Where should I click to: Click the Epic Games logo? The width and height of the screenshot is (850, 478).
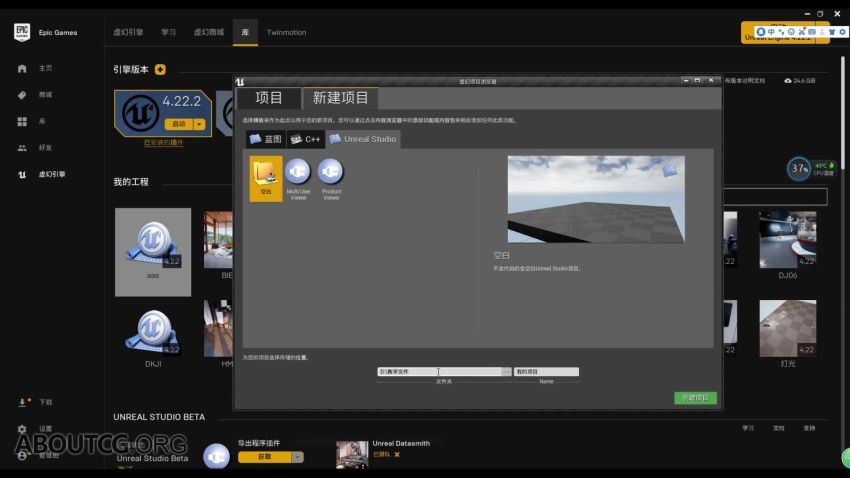[x=22, y=33]
